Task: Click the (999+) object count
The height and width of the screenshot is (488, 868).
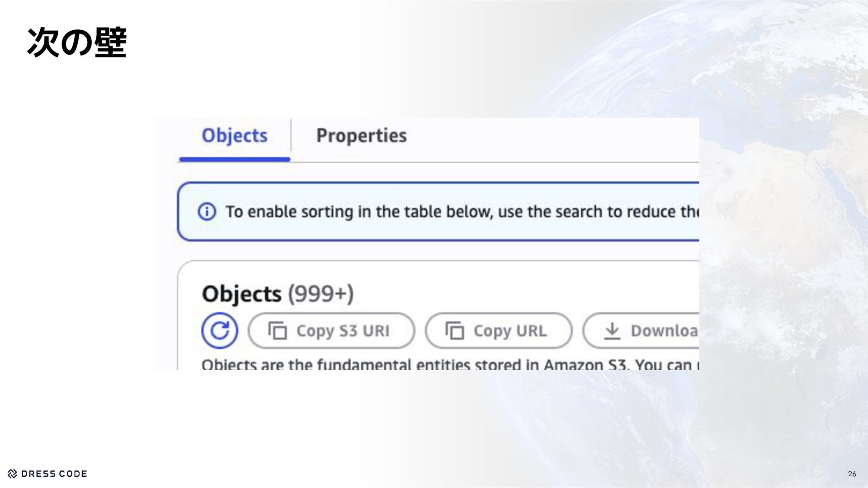Action: click(x=321, y=294)
